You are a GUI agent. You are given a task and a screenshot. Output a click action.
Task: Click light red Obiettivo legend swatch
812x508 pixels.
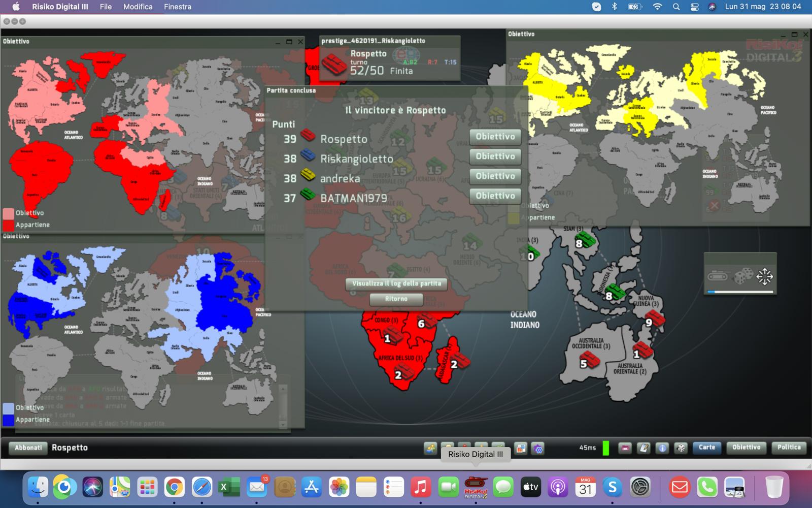coord(8,213)
